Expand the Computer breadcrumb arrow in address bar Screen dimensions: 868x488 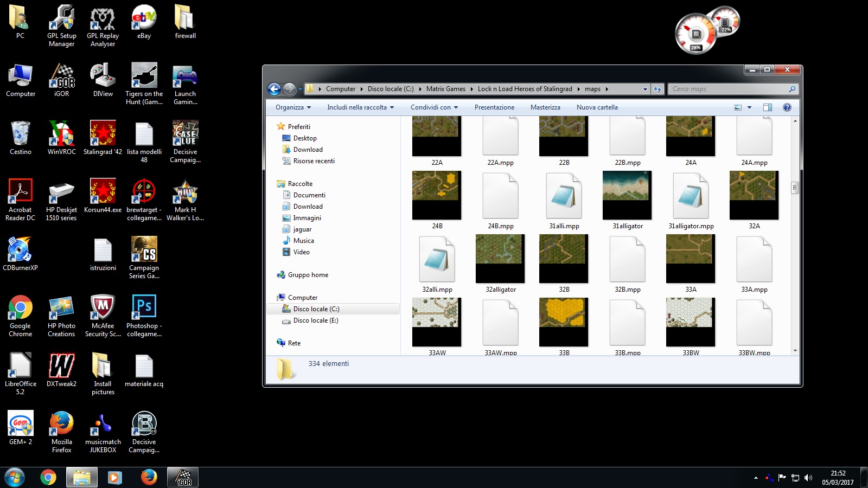(x=361, y=89)
